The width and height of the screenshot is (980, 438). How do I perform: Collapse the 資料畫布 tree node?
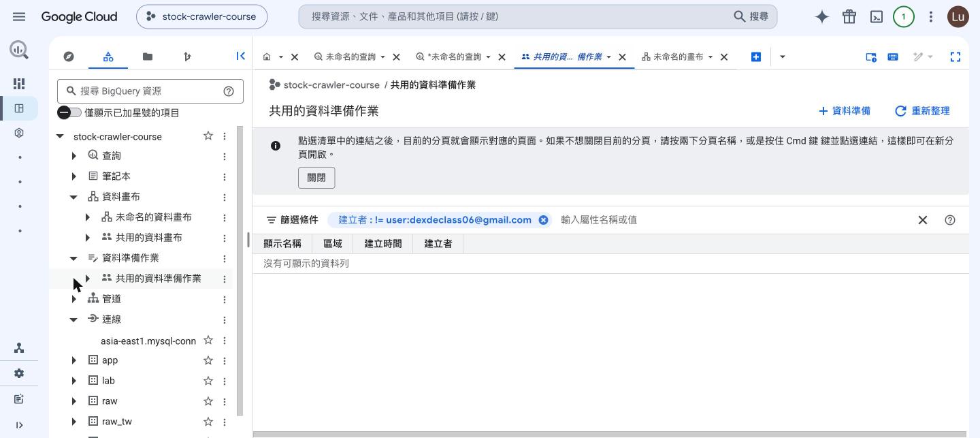(x=73, y=198)
